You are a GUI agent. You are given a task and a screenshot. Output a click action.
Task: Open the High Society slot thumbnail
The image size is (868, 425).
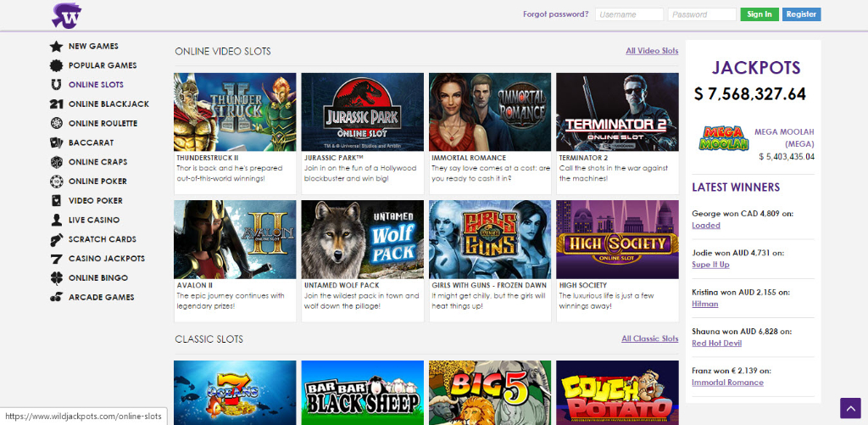[x=617, y=239]
